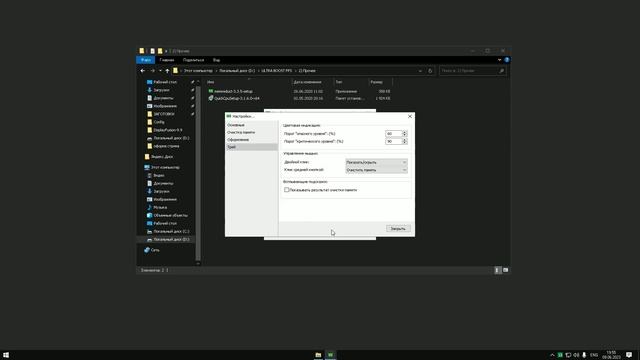Image resolution: width=640 pixels, height=360 pixels.
Task: Open the middle-click action dropdown
Action: [376, 170]
